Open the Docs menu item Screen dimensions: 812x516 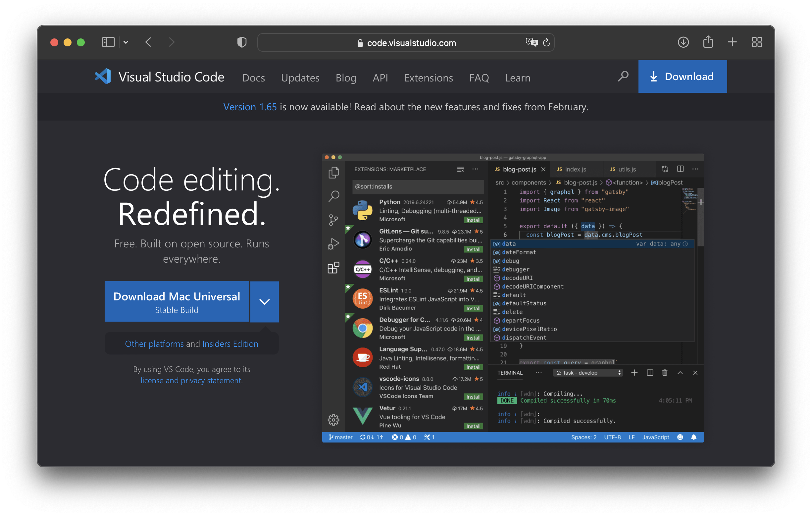click(253, 77)
